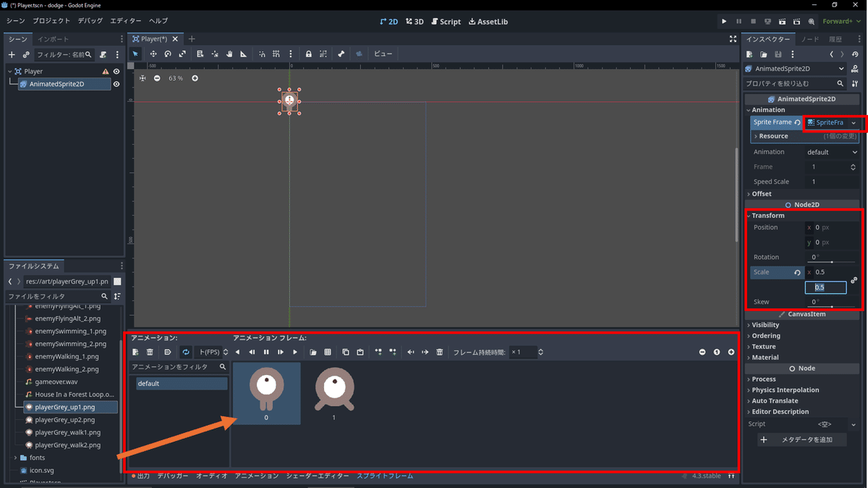Create a new resource in Inspector
868x488 pixels.
click(751, 54)
